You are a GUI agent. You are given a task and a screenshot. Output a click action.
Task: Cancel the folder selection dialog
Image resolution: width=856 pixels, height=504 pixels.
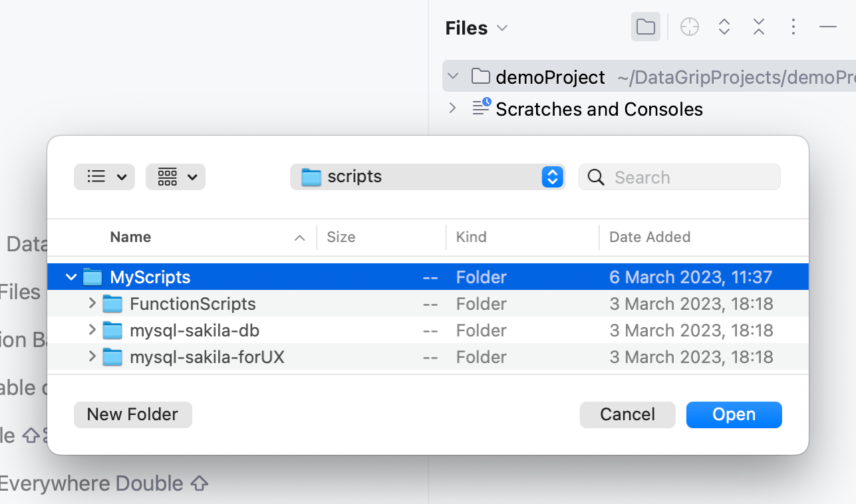(627, 414)
